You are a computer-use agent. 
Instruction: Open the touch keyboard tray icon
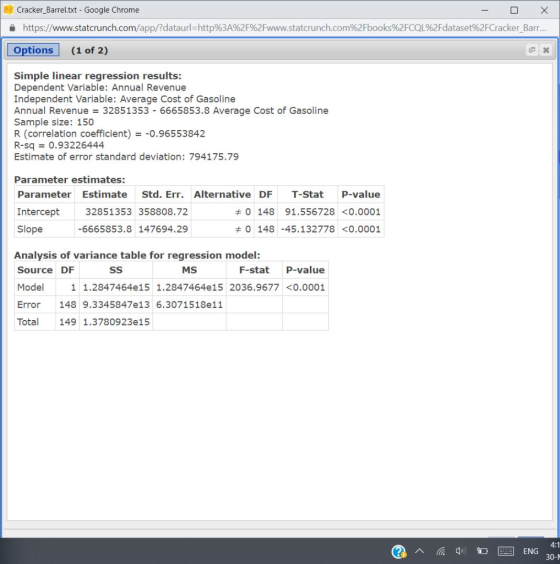(506, 551)
